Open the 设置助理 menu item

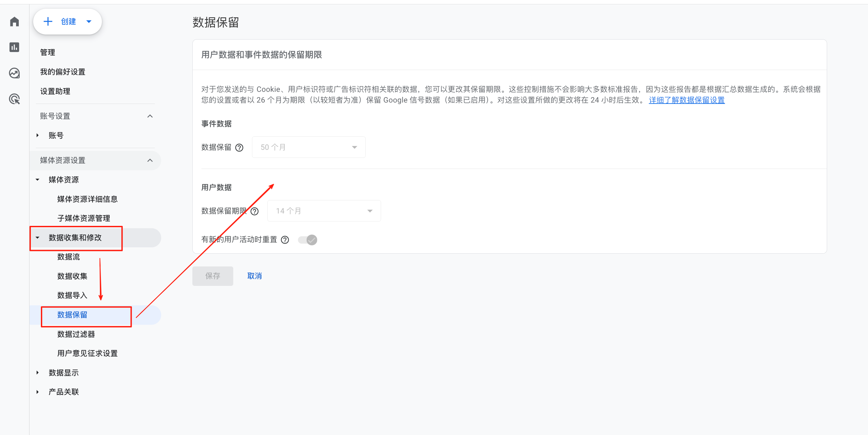pyautogui.click(x=55, y=90)
